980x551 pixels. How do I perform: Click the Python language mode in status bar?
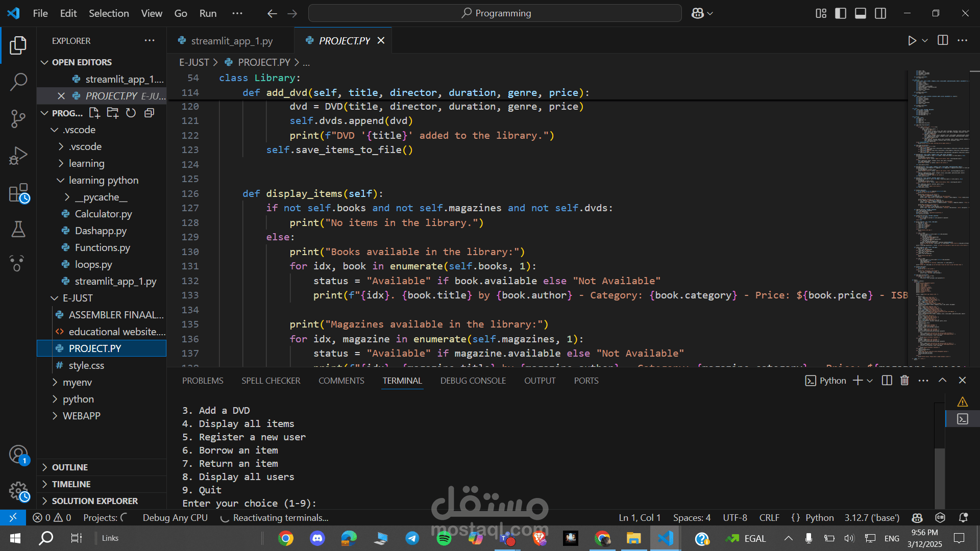click(819, 518)
